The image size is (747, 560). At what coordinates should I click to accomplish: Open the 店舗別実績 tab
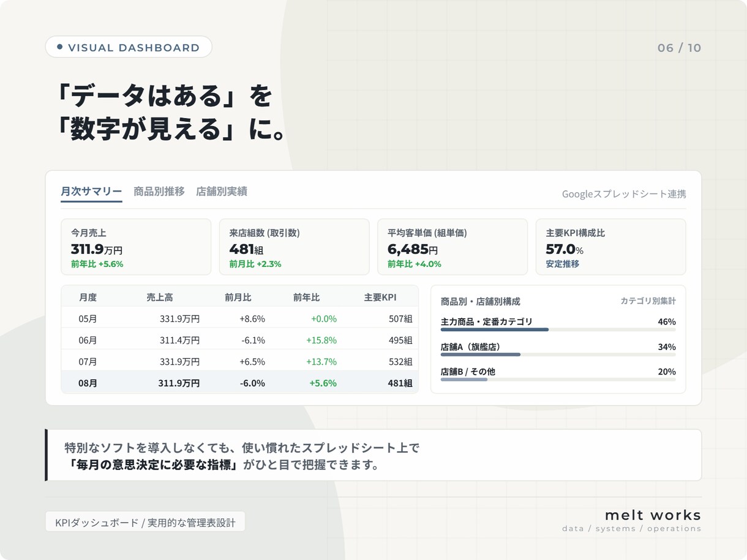222,192
